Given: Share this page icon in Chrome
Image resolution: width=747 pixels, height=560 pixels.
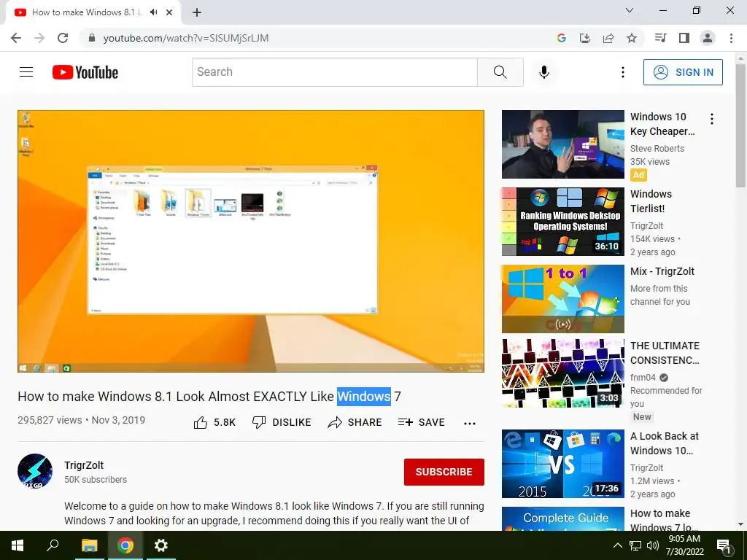Looking at the screenshot, I should click(x=608, y=38).
